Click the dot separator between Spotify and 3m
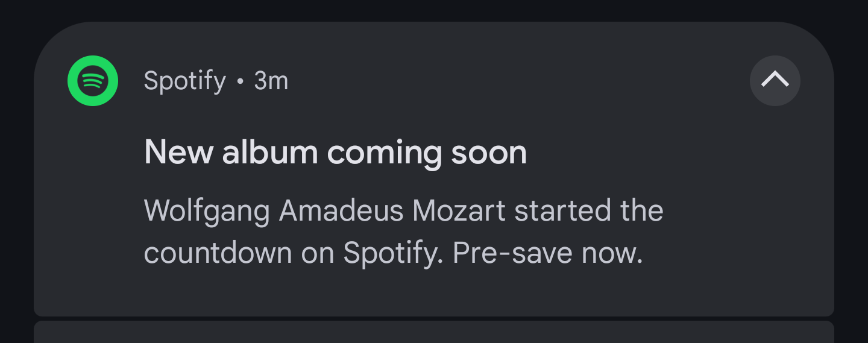The width and height of the screenshot is (868, 343). (240, 81)
